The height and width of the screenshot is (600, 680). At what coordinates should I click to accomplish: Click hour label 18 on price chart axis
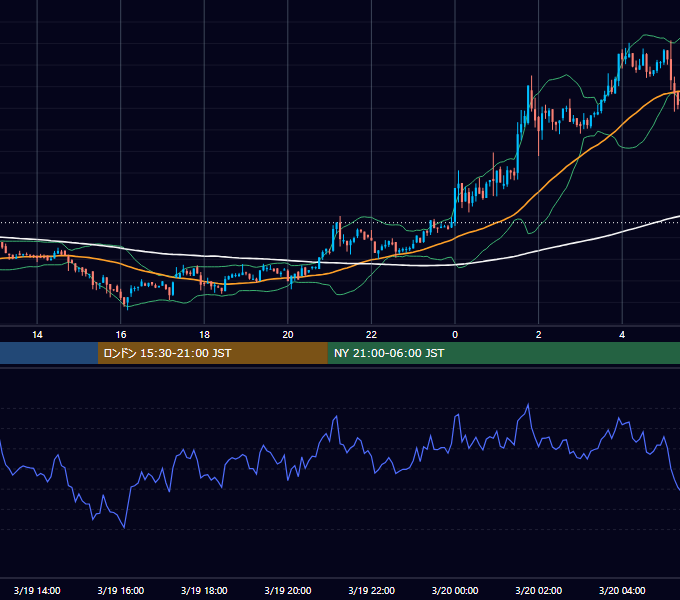[204, 335]
